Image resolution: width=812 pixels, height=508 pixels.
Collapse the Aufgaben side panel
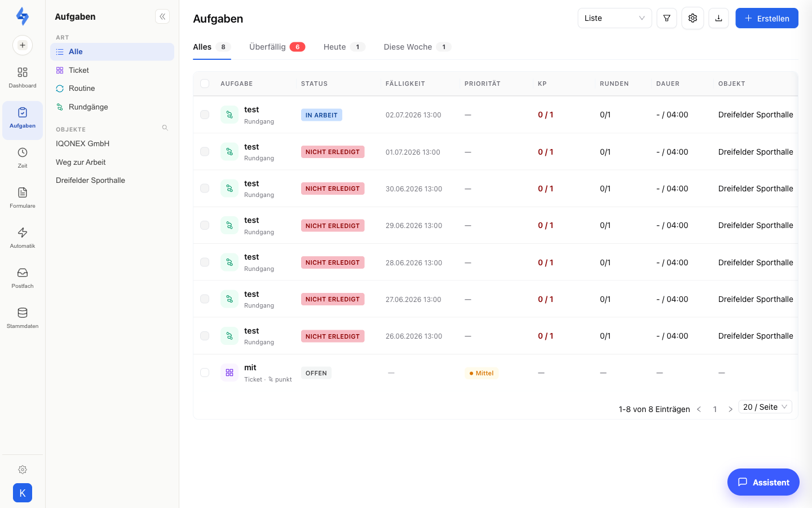click(162, 16)
